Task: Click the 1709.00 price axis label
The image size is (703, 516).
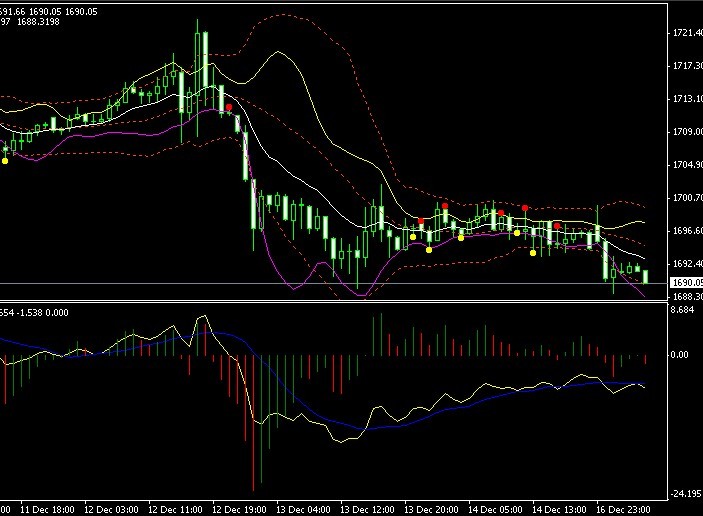Action: [x=688, y=132]
